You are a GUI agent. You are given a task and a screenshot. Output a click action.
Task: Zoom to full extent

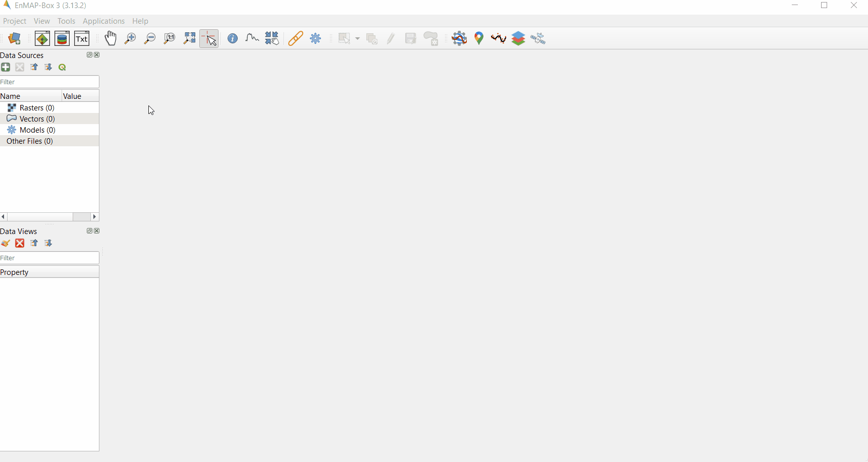coord(189,39)
